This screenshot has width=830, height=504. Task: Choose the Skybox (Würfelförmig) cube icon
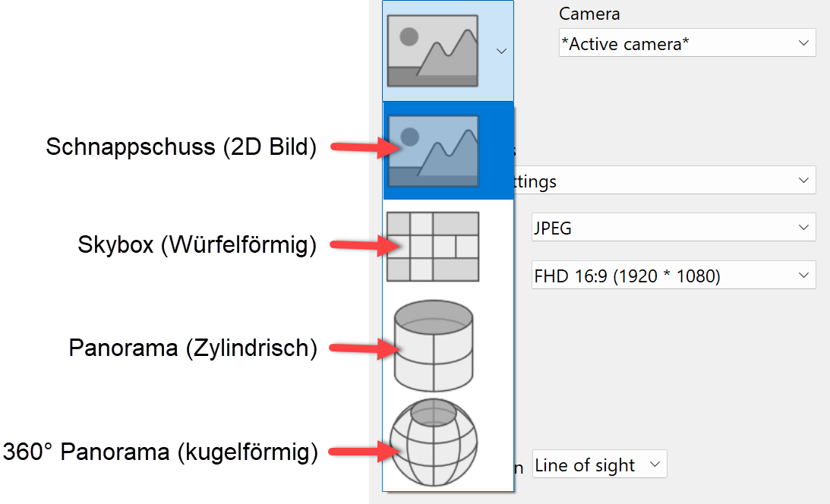pos(432,245)
